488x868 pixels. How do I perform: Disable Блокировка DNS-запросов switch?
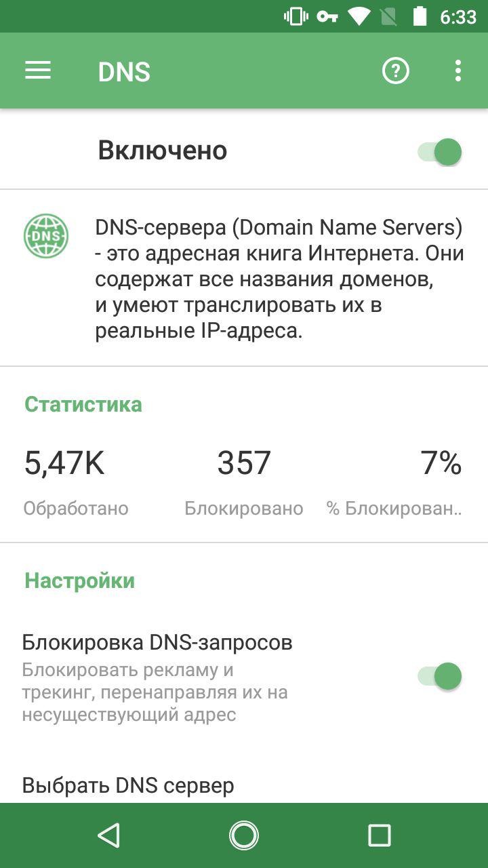(x=440, y=676)
